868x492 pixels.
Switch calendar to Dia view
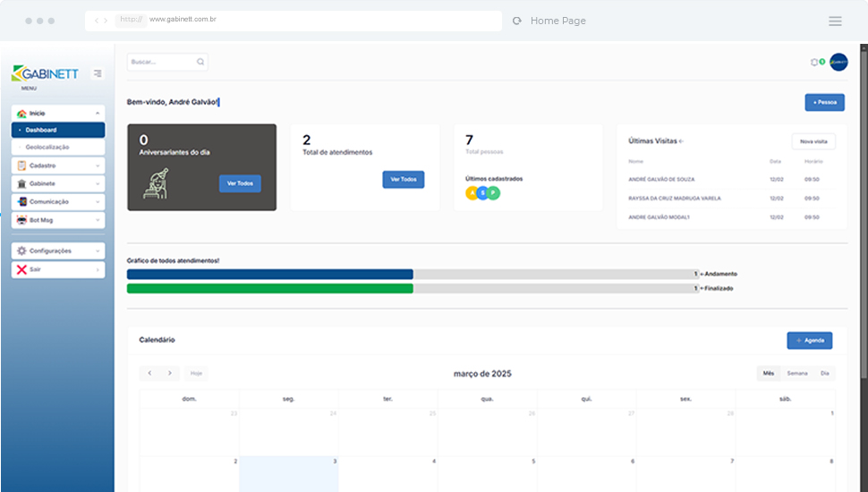(x=824, y=373)
